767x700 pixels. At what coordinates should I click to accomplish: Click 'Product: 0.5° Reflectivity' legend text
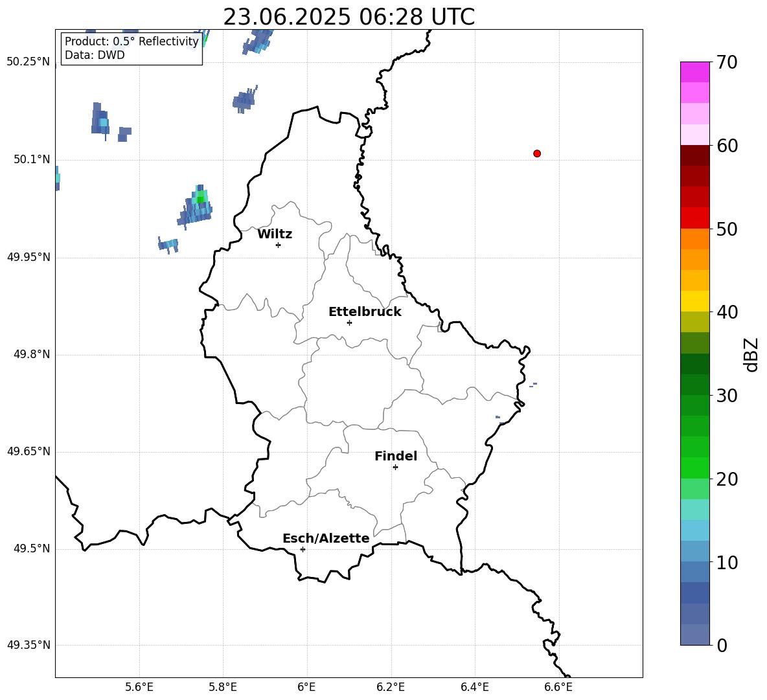pyautogui.click(x=132, y=41)
